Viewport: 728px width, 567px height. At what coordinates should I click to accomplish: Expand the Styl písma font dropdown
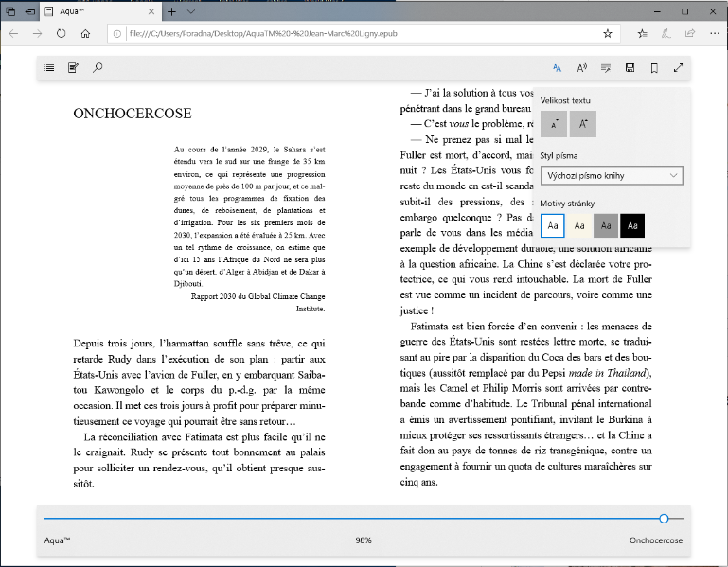tap(612, 175)
